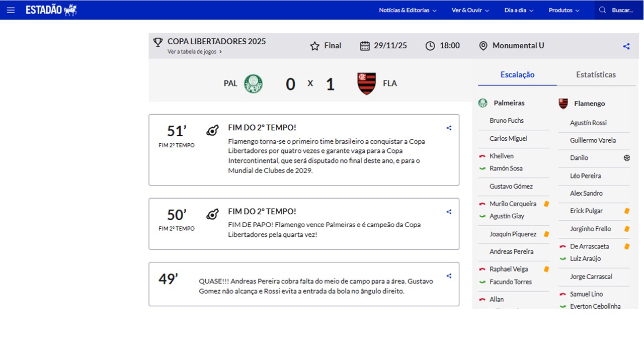Share the 50' FIM DE PAPO comment
This screenshot has width=644, height=362.
(449, 212)
